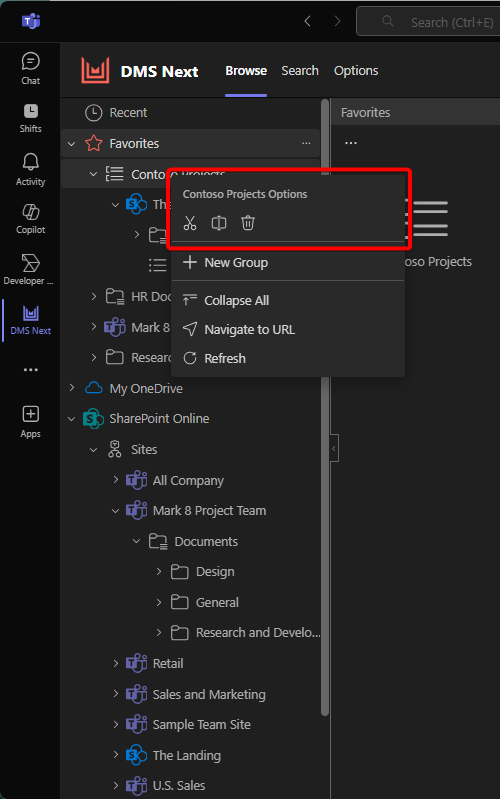Click the Contoso Projects list icon in the tree
Screen dimensions: 500x799
pos(115,174)
